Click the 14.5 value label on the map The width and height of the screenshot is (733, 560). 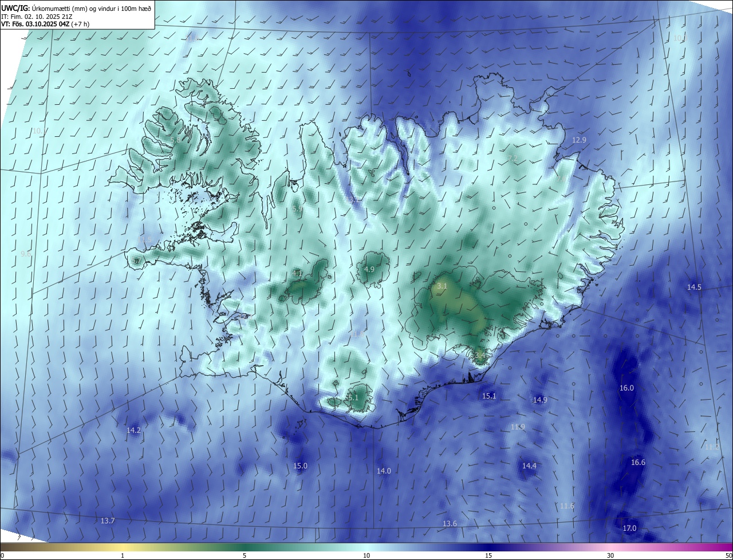click(694, 287)
